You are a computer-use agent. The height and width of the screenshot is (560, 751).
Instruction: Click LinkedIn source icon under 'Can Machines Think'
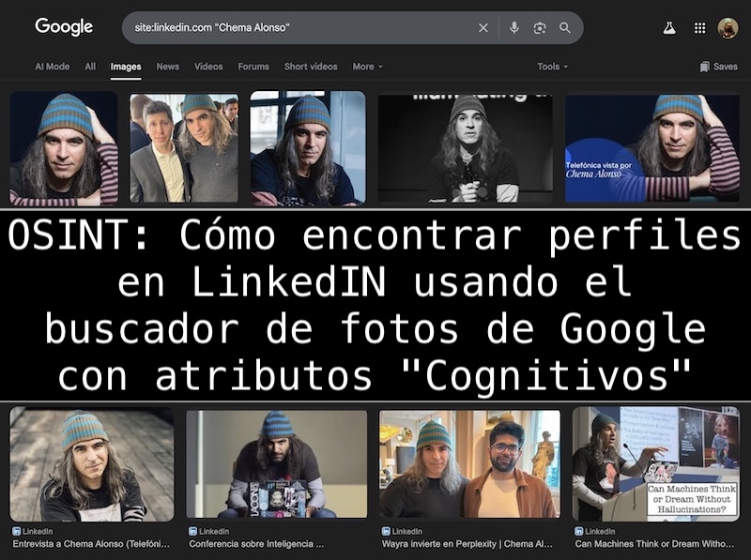click(578, 531)
